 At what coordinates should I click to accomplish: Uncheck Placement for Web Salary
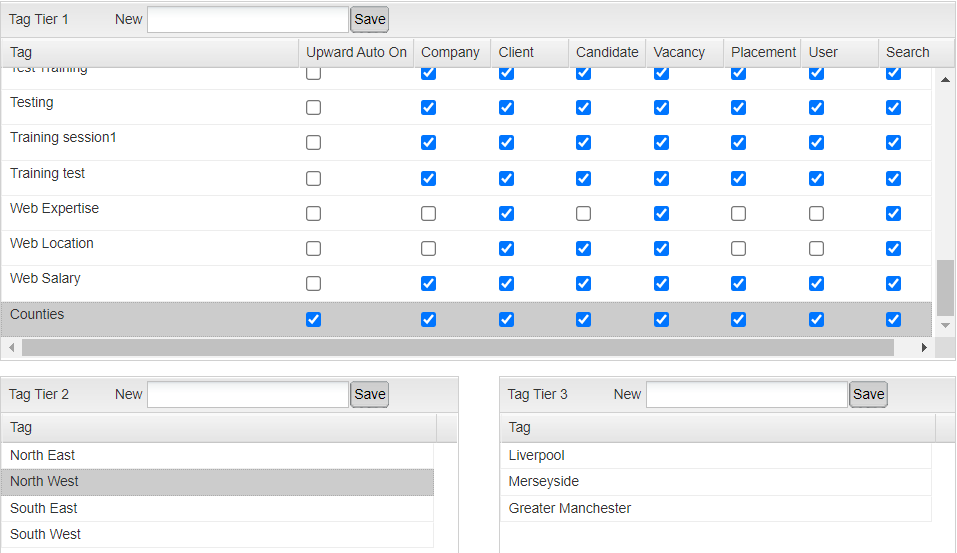(739, 283)
